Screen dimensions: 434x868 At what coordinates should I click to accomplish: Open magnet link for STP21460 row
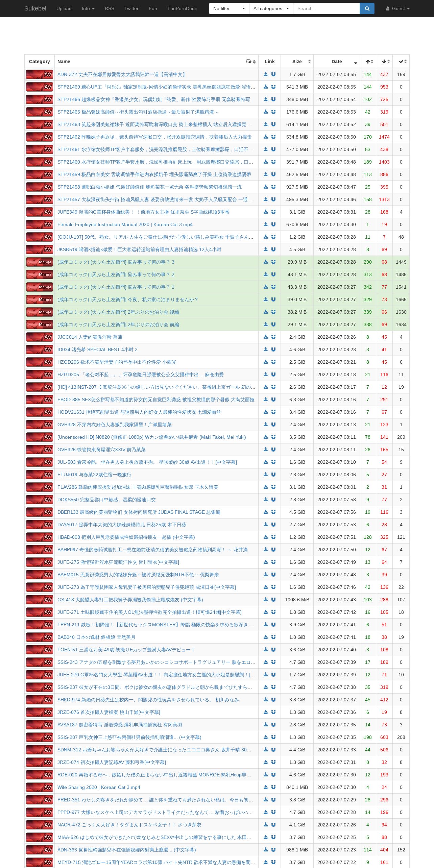click(x=273, y=162)
